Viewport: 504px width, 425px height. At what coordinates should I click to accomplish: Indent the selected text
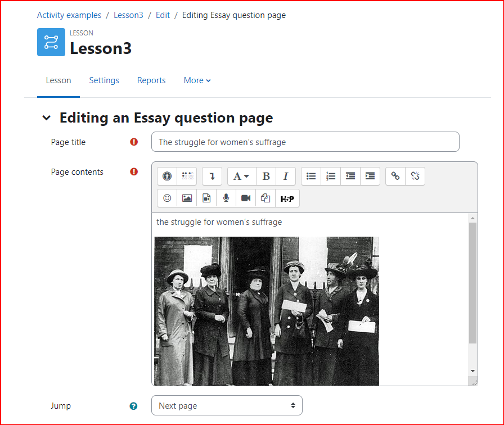pyautogui.click(x=370, y=176)
